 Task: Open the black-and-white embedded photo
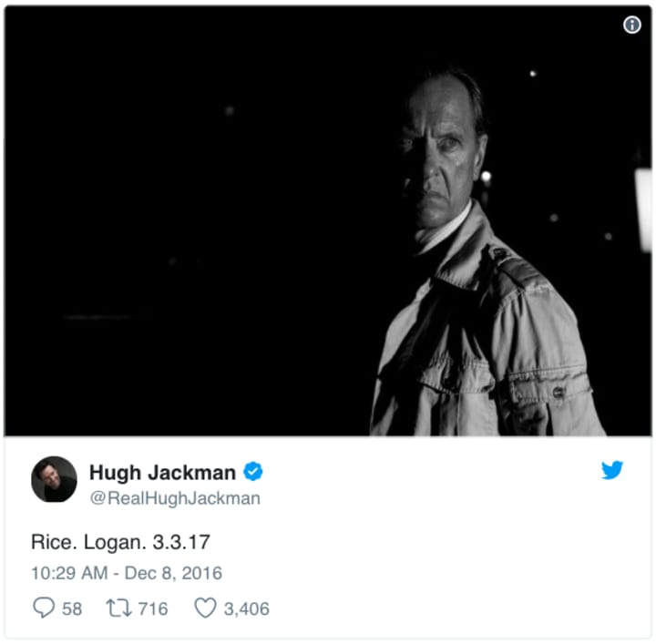[328, 220]
